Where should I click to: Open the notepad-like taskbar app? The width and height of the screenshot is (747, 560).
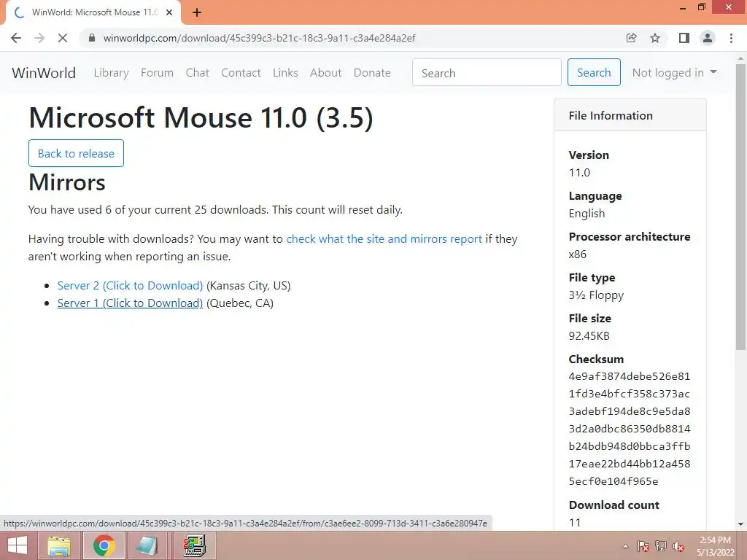(x=146, y=545)
